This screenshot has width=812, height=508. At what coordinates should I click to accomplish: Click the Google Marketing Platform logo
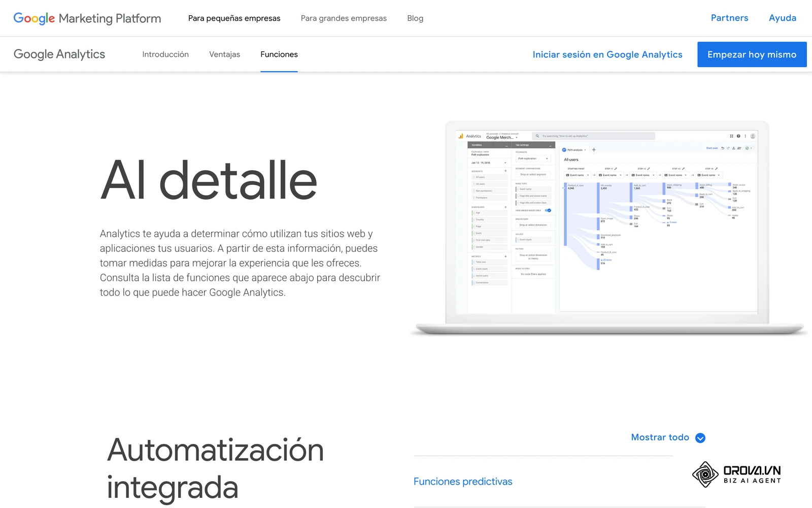pos(87,18)
